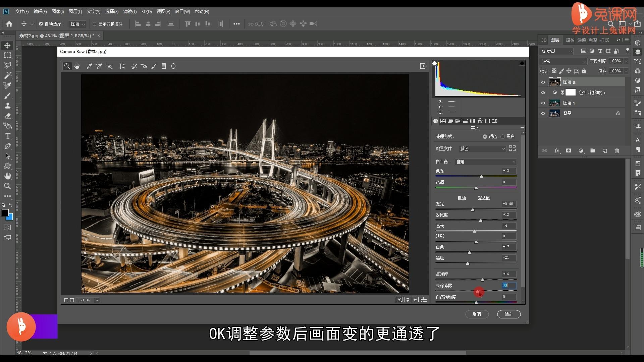This screenshot has width=644, height=362.
Task: Switch to the 通道 panel tab
Action: pos(582,40)
